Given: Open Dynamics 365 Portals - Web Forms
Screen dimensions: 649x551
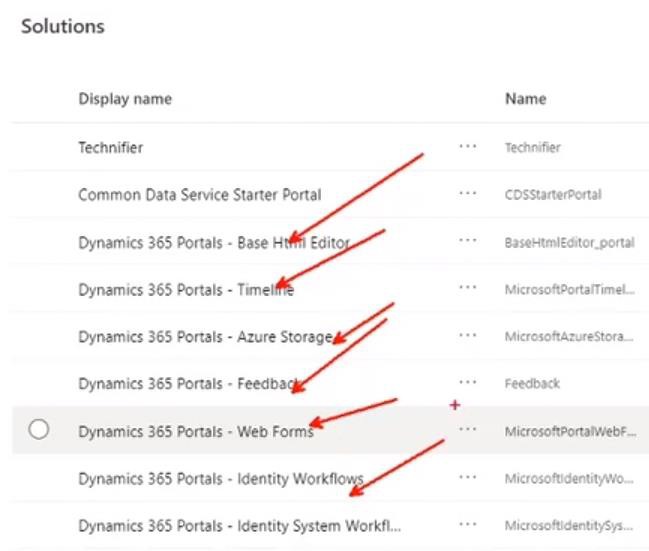Looking at the screenshot, I should click(196, 432).
